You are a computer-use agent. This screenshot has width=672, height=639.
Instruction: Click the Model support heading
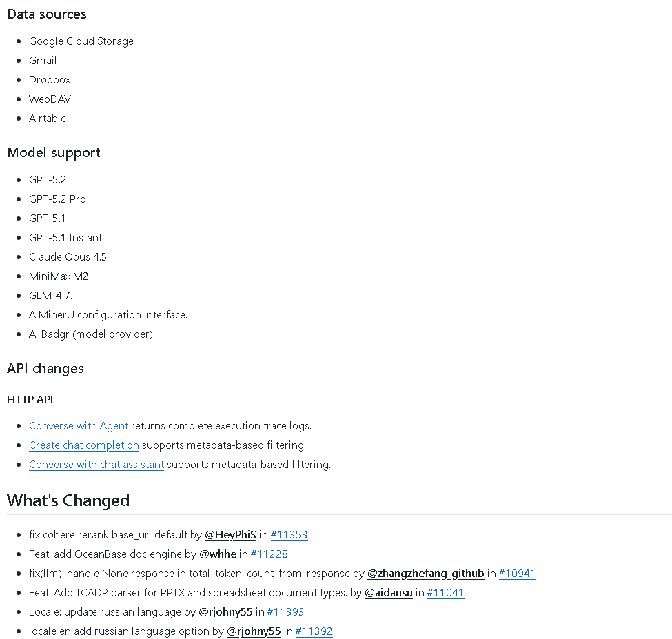[x=54, y=152]
